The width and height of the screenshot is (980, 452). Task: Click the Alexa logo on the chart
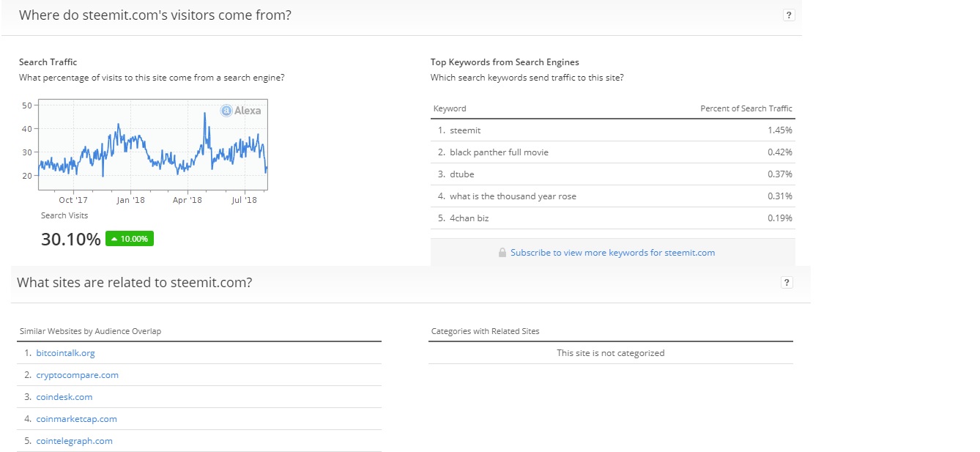[241, 111]
